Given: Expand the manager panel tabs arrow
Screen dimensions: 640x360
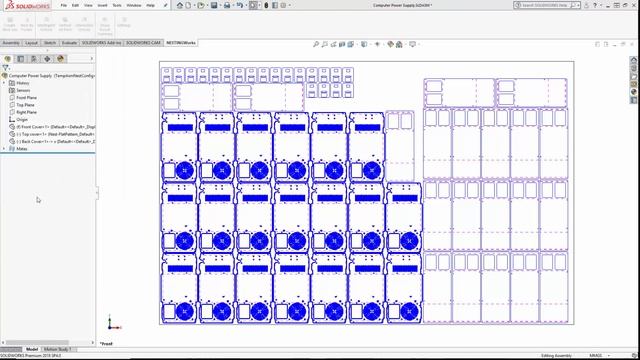Looking at the screenshot, I should point(91,59).
